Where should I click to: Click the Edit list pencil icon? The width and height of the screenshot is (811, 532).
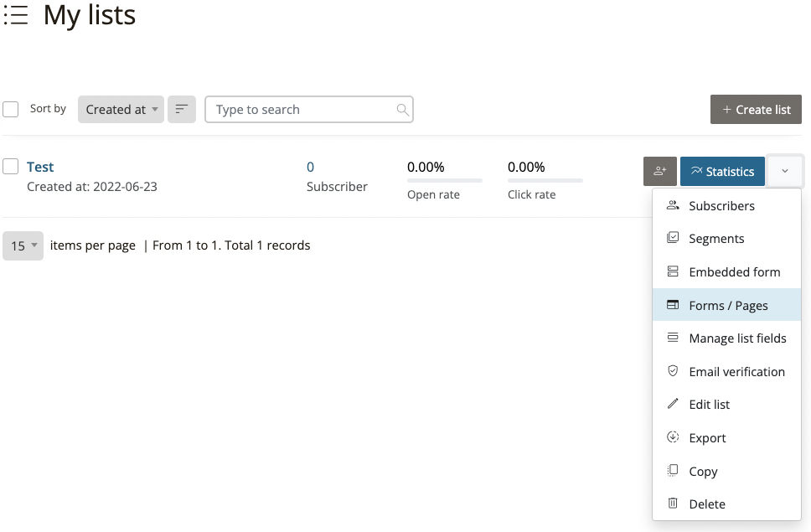coord(672,404)
